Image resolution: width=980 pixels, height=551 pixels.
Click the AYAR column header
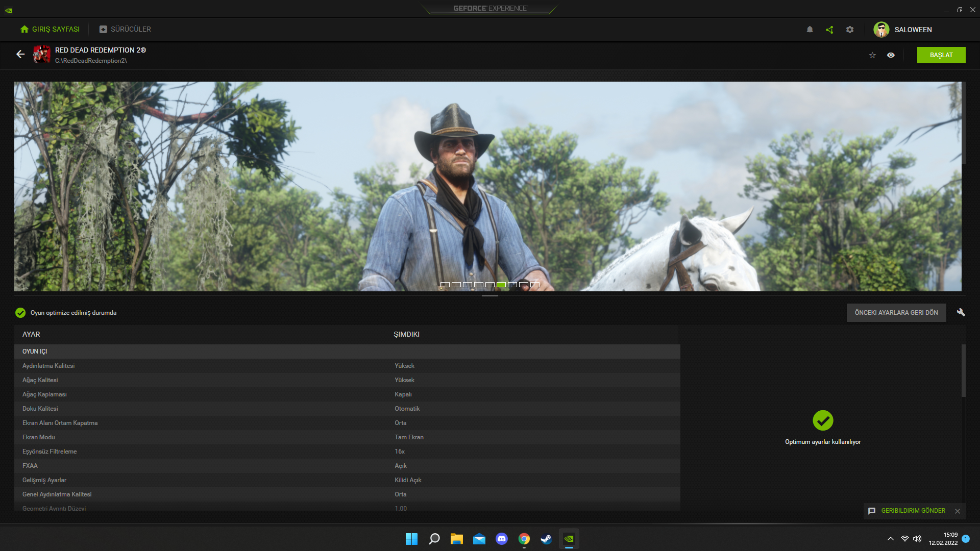click(31, 334)
